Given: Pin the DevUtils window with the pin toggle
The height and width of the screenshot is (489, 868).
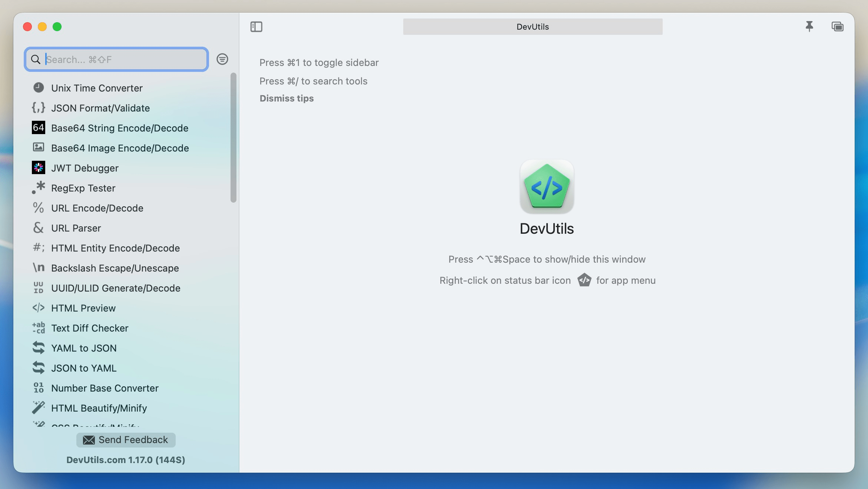Looking at the screenshot, I should (809, 26).
